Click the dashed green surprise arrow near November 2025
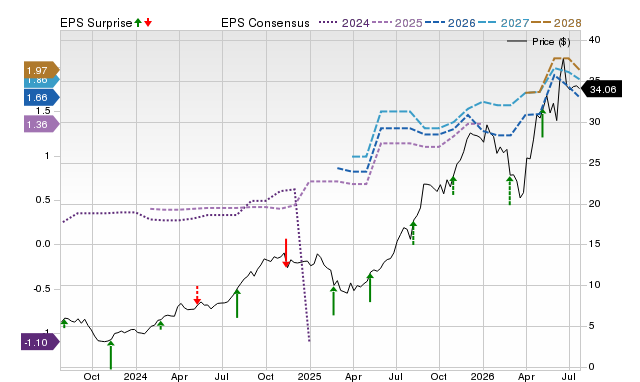The height and width of the screenshot is (382, 640). point(453,186)
